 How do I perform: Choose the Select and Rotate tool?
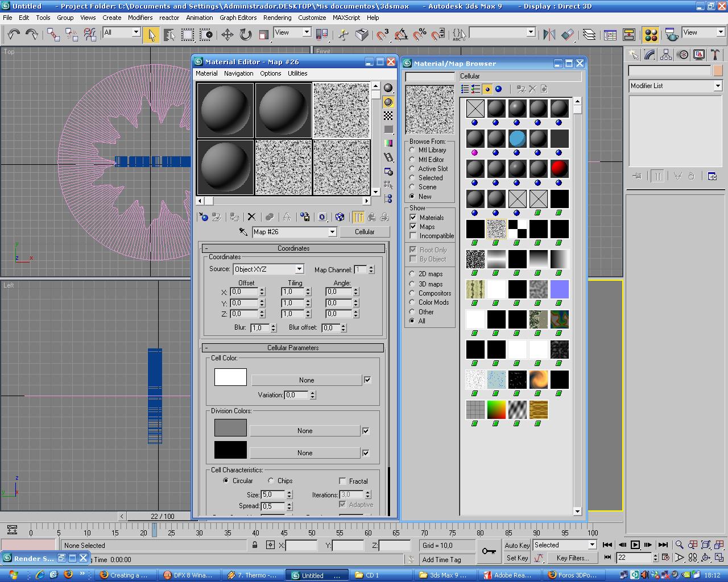[246, 35]
